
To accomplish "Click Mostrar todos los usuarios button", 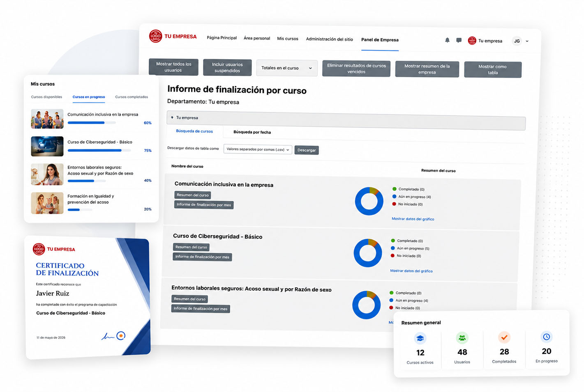I will 173,67.
